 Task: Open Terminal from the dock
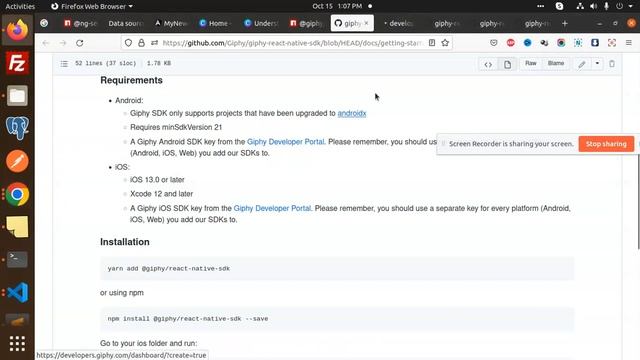point(17,259)
